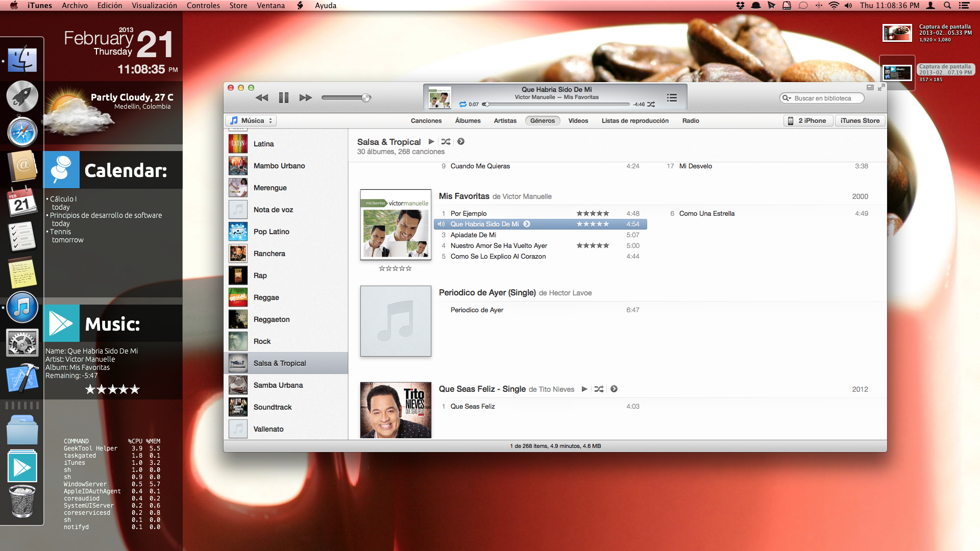The height and width of the screenshot is (551, 980).
Task: Open arrow menu beside Que Habria Sido De Mi
Action: click(527, 224)
